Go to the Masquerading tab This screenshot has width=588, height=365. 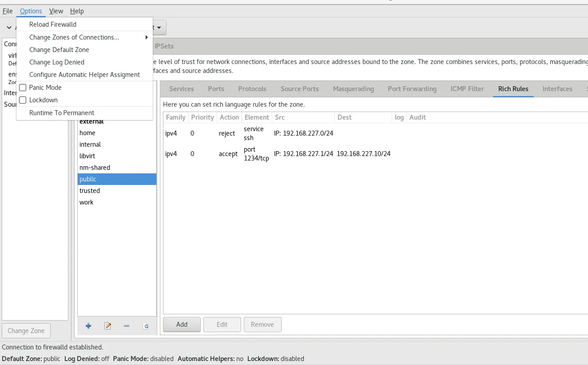pos(354,89)
